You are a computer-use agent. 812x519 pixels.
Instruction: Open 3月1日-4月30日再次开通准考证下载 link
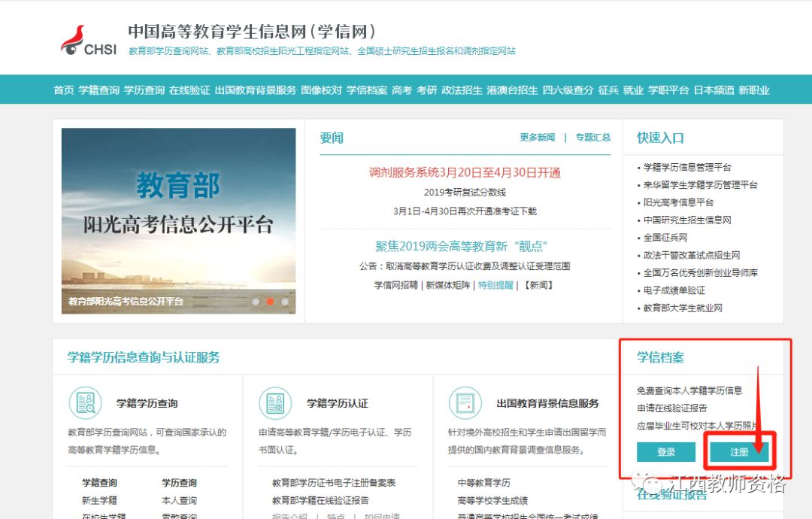point(465,211)
